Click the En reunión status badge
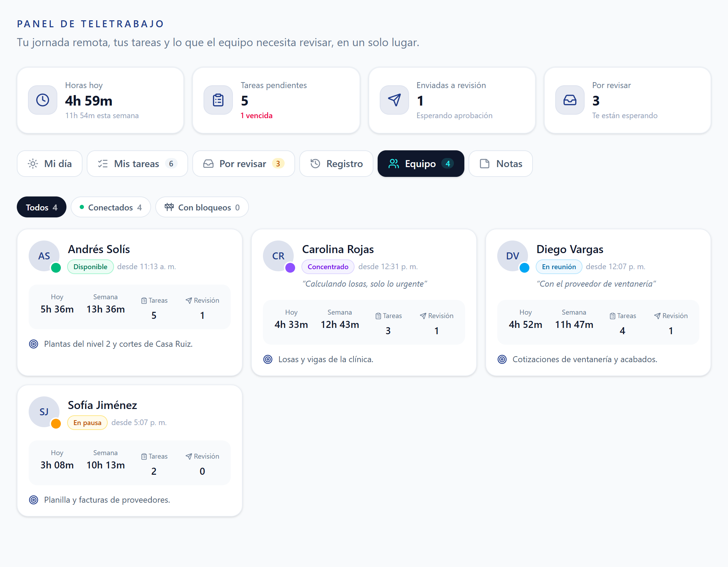 (x=559, y=267)
